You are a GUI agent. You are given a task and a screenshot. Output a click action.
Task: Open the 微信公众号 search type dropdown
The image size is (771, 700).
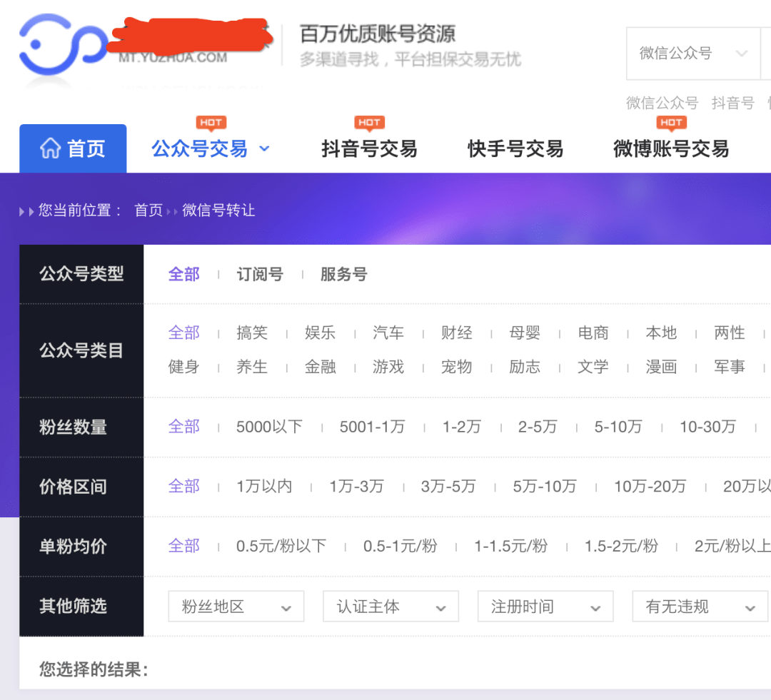pos(693,53)
